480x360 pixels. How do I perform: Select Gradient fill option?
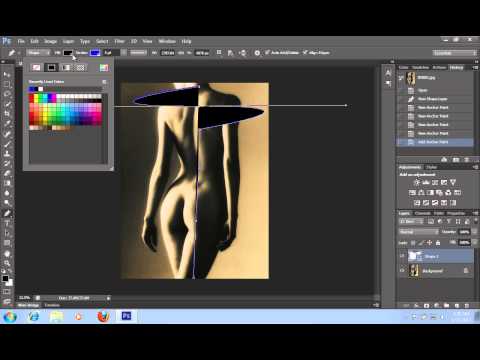click(66, 68)
